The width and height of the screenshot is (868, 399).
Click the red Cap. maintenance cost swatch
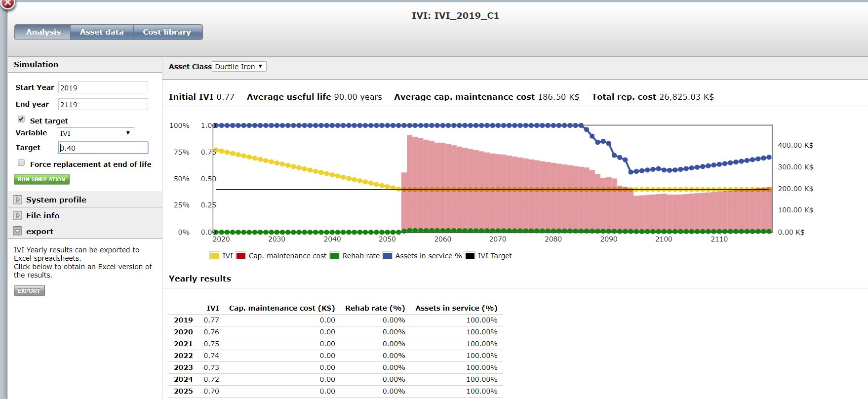[241, 256]
